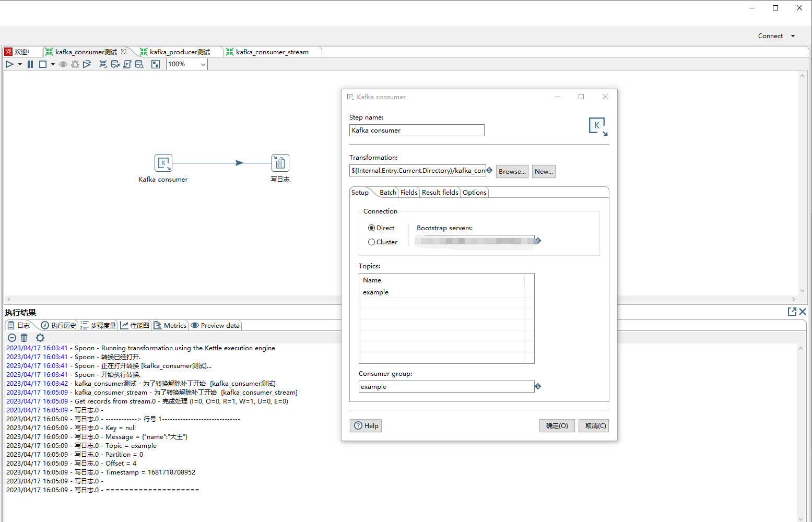Open the kafka_producer测试 tab

click(178, 52)
